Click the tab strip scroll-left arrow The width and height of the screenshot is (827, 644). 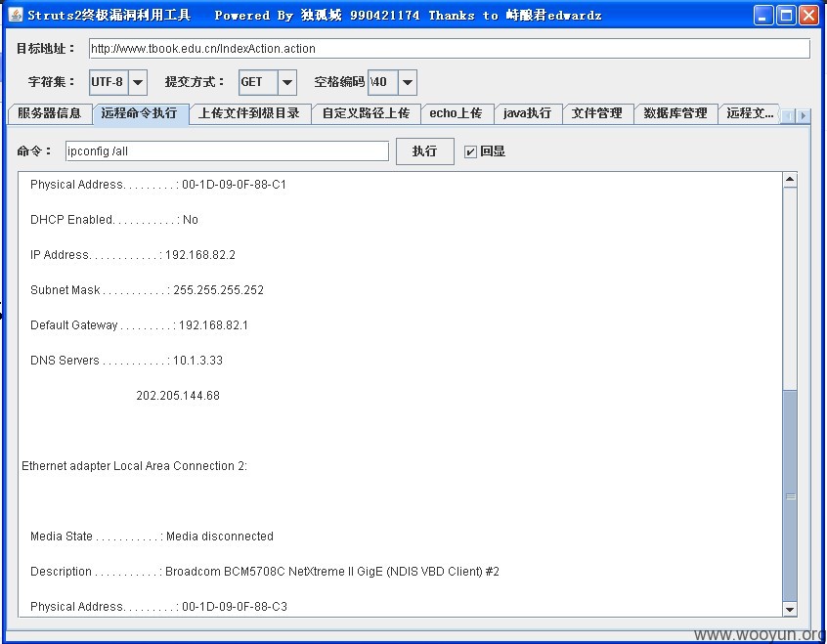point(788,115)
